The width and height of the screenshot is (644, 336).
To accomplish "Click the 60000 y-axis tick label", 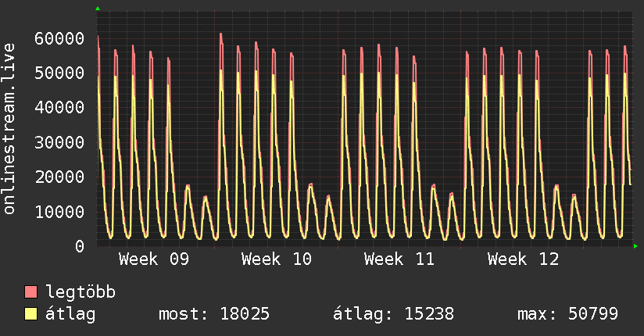I will click(x=59, y=38).
